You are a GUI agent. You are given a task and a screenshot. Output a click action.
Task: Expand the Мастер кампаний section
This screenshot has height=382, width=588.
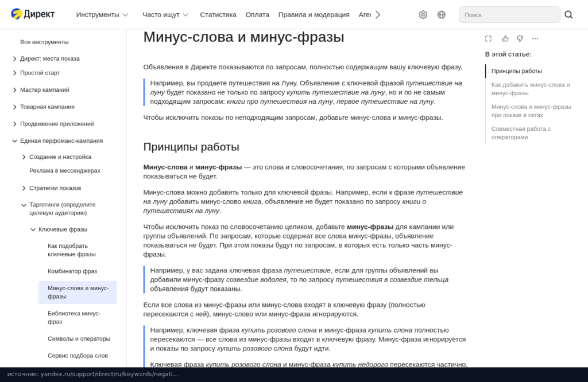tap(14, 90)
